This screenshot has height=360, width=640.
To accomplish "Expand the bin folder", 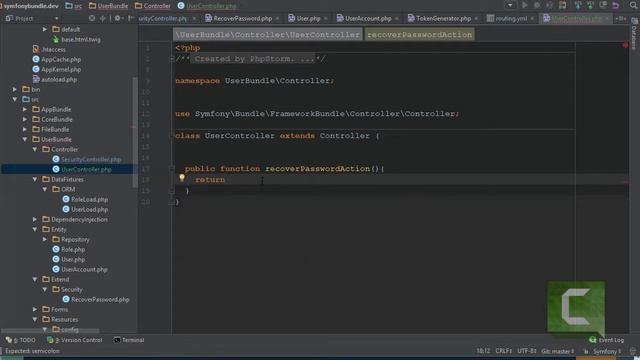I will [x=15, y=89].
